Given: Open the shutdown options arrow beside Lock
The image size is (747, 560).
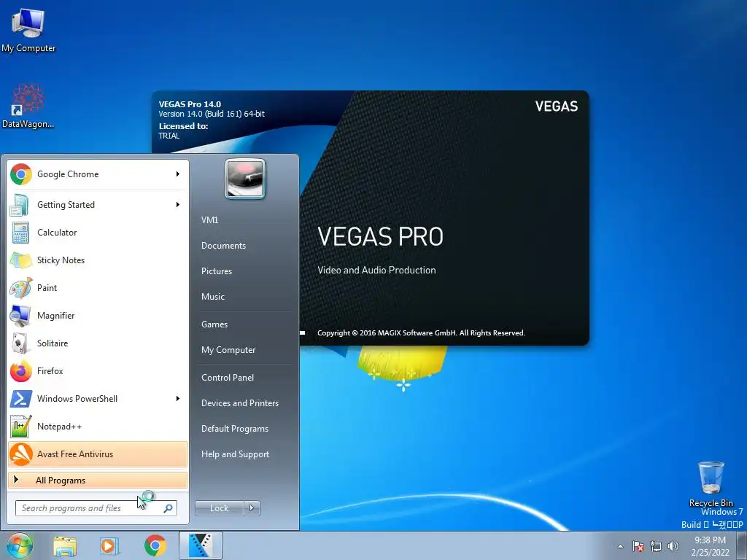Looking at the screenshot, I should [252, 508].
